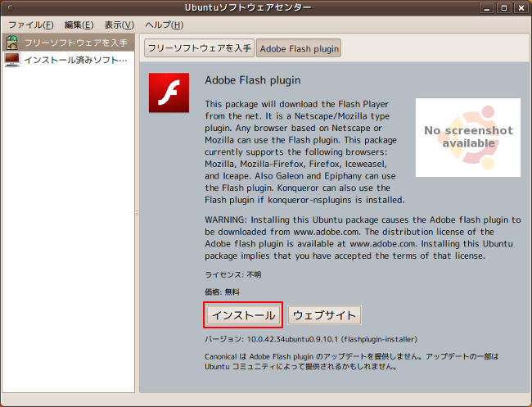This screenshot has height=407, width=532.
Task: Select the フリーソフトウェアを入手 sidebar icon
Action: [x=12, y=42]
